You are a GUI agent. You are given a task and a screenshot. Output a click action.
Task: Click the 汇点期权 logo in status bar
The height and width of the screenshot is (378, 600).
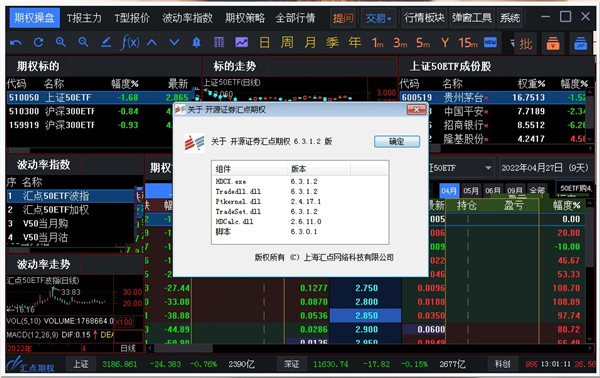31,365
